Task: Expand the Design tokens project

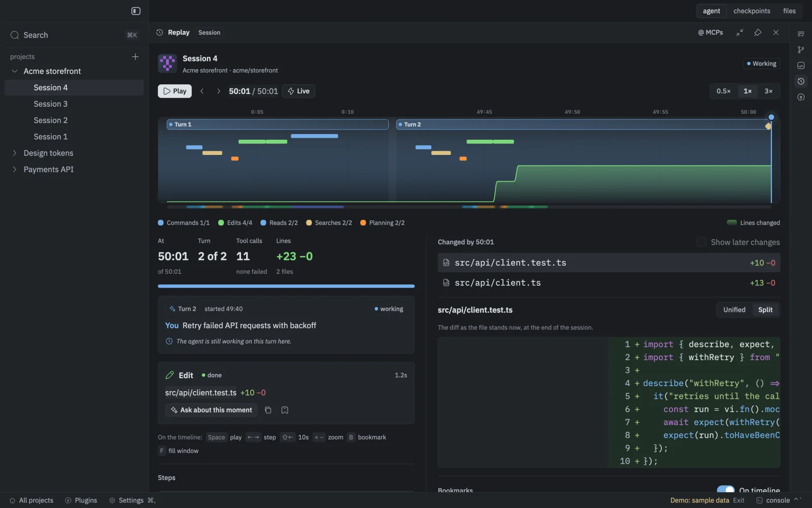Action: point(15,153)
